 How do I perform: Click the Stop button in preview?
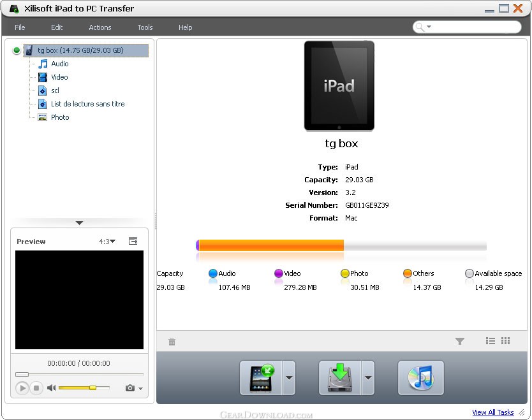pyautogui.click(x=36, y=387)
